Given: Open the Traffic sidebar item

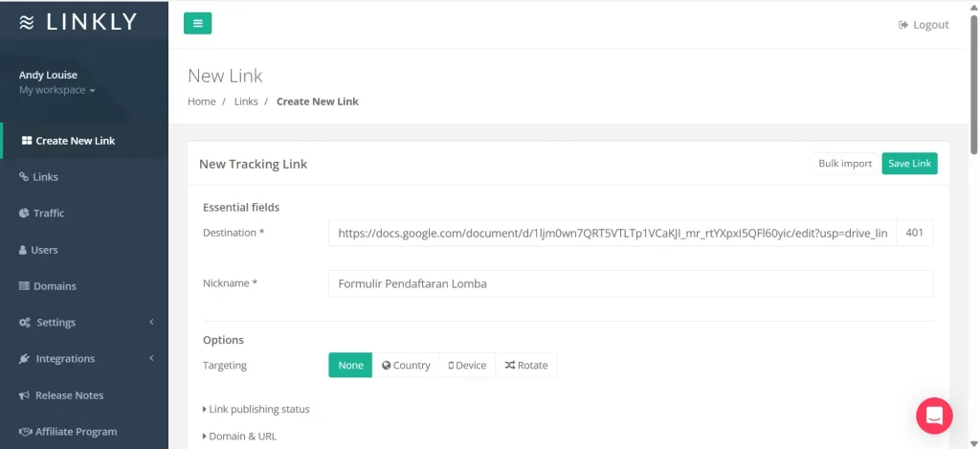Looking at the screenshot, I should (x=84, y=213).
